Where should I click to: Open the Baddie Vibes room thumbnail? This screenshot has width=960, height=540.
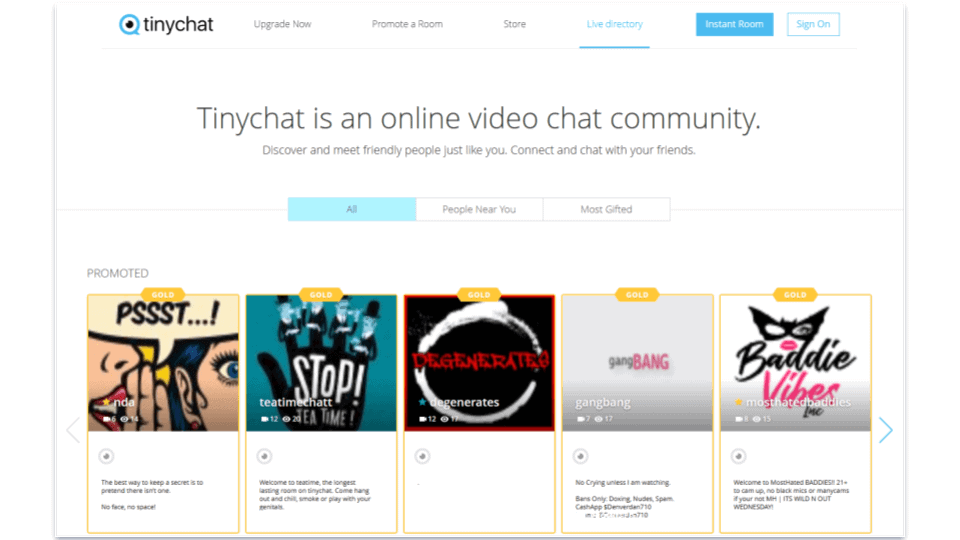795,360
